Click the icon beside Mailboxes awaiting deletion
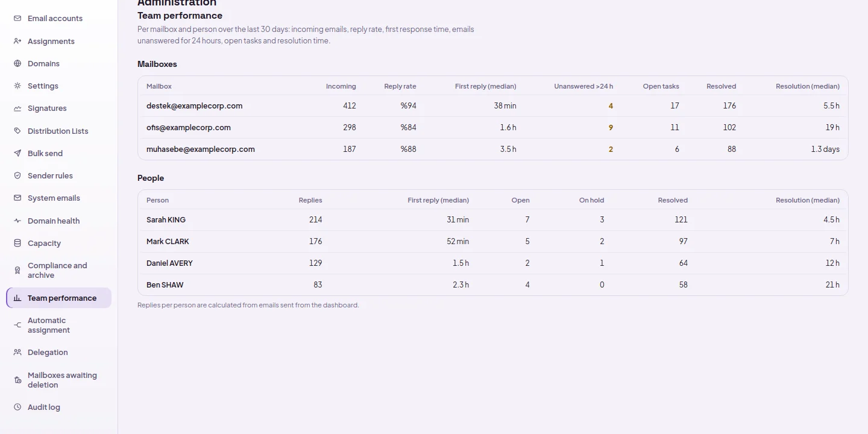 17,380
